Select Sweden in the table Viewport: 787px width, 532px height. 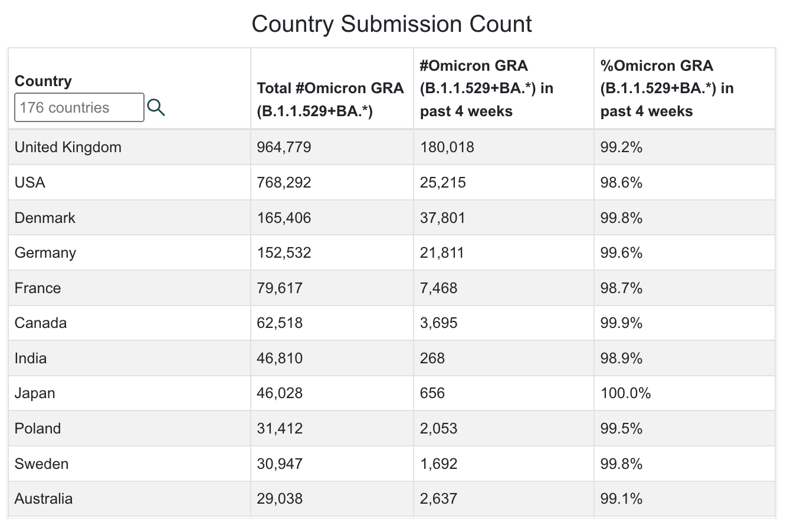point(41,464)
